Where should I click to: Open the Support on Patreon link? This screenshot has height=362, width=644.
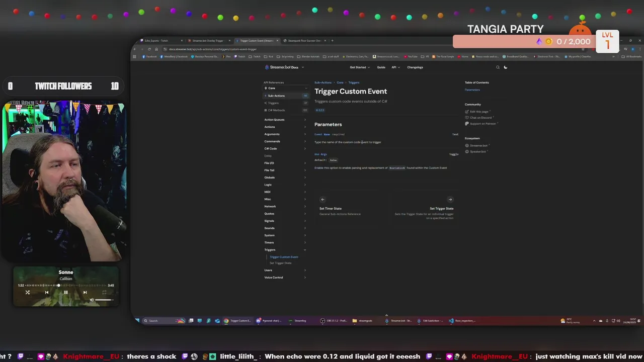pos(480,124)
